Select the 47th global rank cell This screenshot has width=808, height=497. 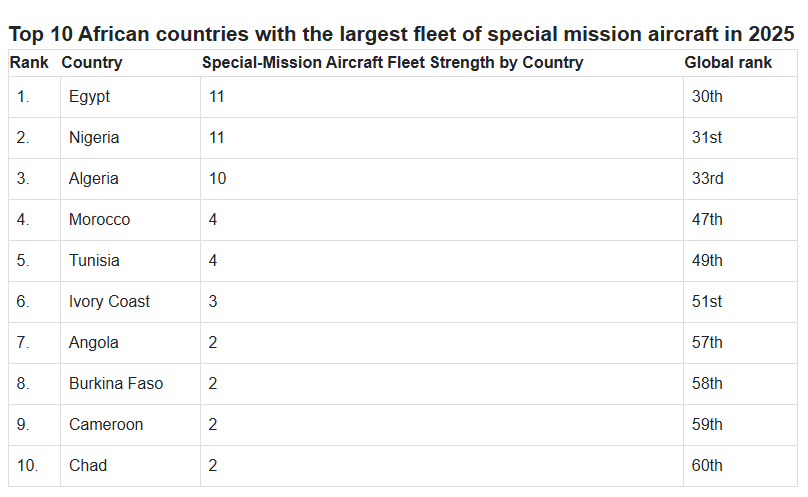pos(707,220)
